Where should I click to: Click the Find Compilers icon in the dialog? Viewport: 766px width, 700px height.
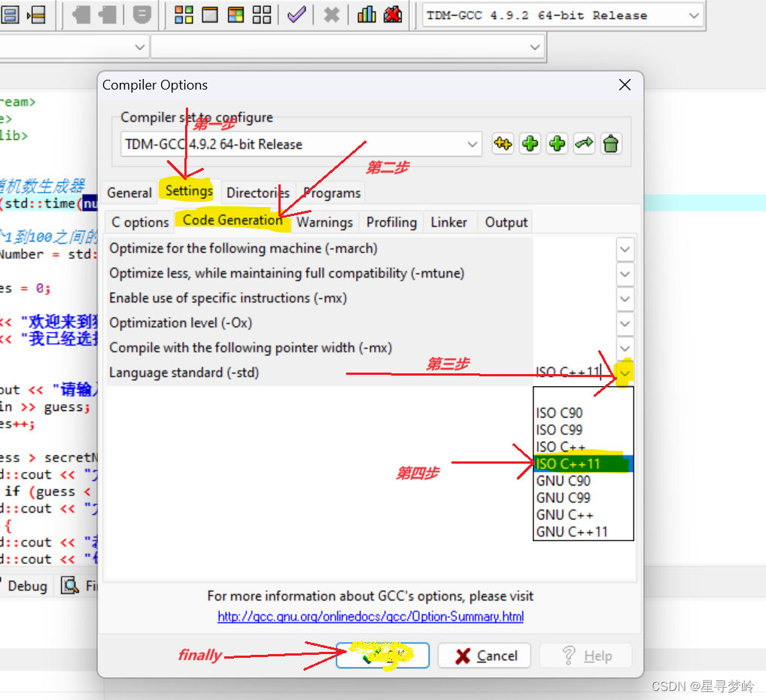tap(503, 143)
